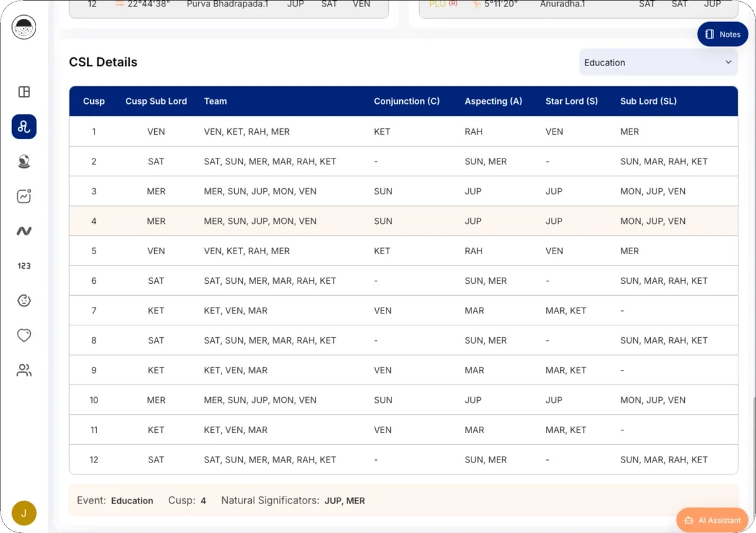The image size is (756, 533).
Task: Click the J user avatar
Action: (x=24, y=513)
